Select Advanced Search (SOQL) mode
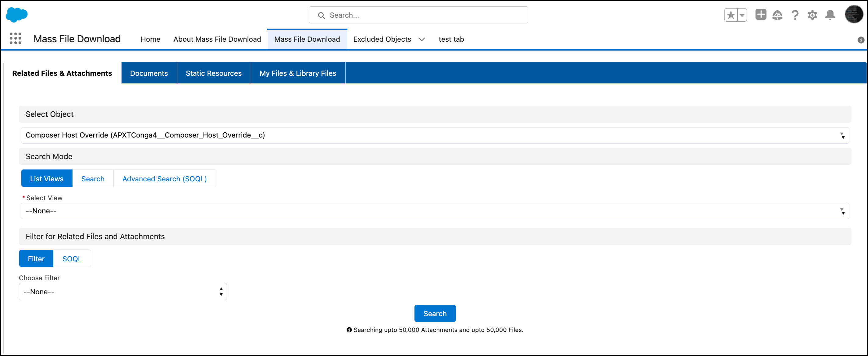The image size is (868, 356). tap(165, 179)
